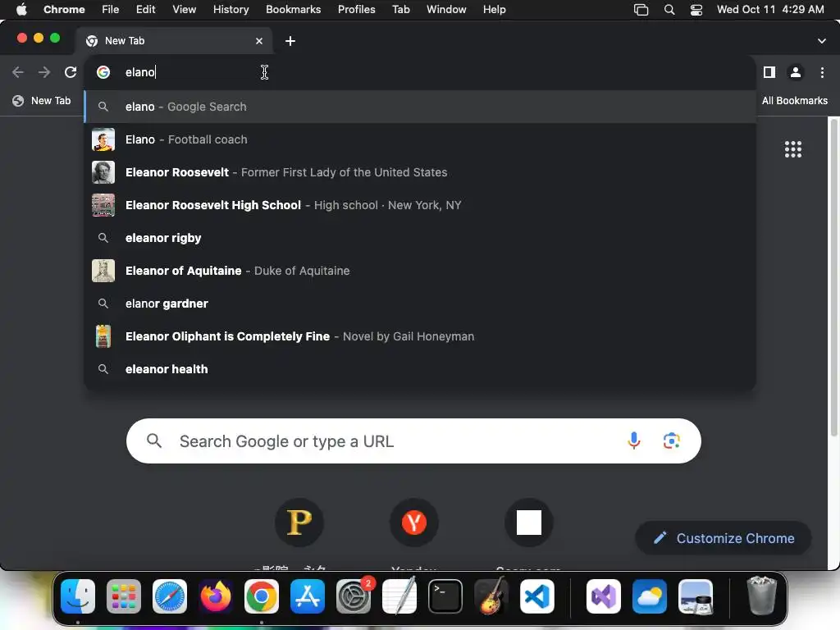
Task: Go forward with the forward arrow
Action: (x=44, y=72)
